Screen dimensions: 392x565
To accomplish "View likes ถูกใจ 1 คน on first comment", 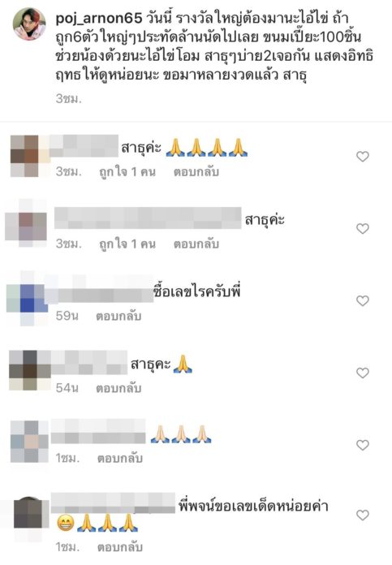I will click(127, 171).
